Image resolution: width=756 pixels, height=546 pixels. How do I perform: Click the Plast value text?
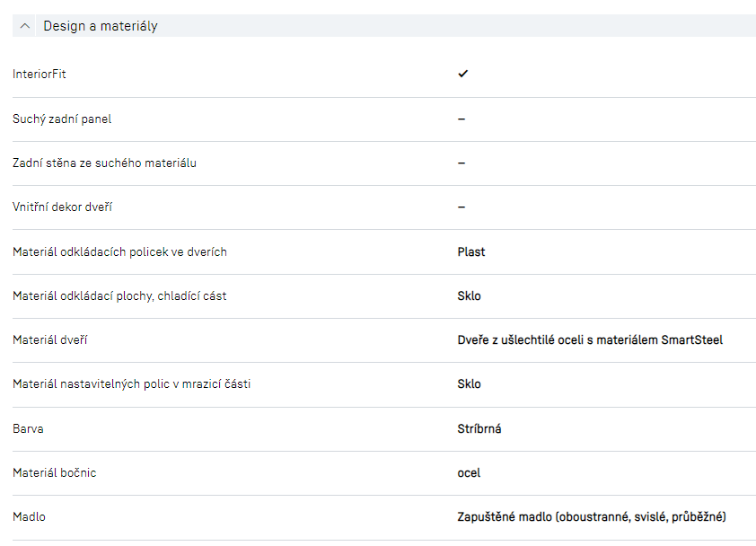[471, 251]
